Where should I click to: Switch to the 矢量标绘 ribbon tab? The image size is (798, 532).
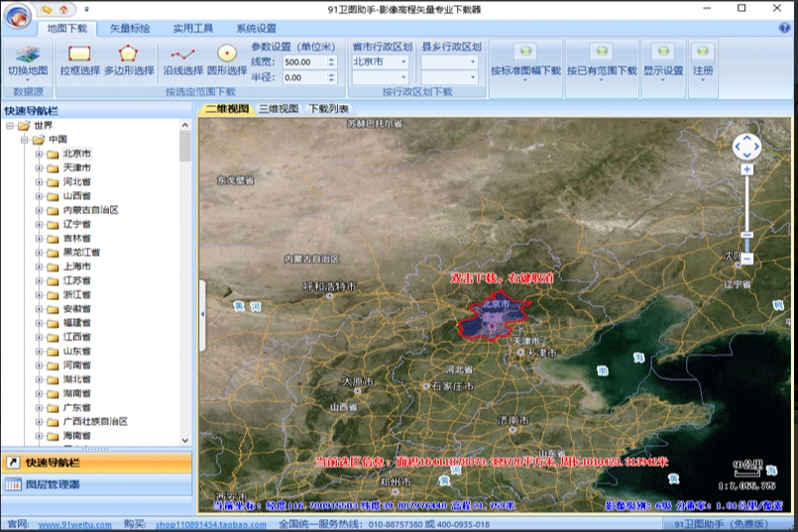[x=129, y=29]
